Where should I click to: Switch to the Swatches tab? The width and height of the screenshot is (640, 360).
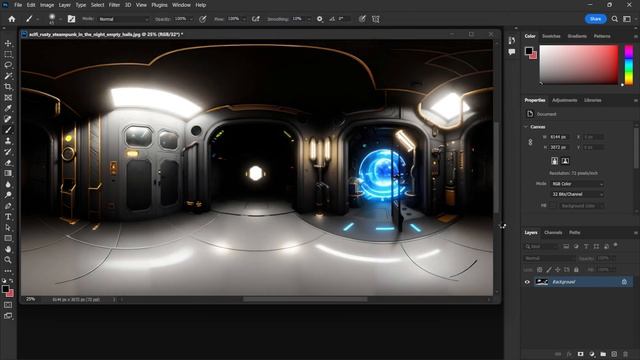551,36
